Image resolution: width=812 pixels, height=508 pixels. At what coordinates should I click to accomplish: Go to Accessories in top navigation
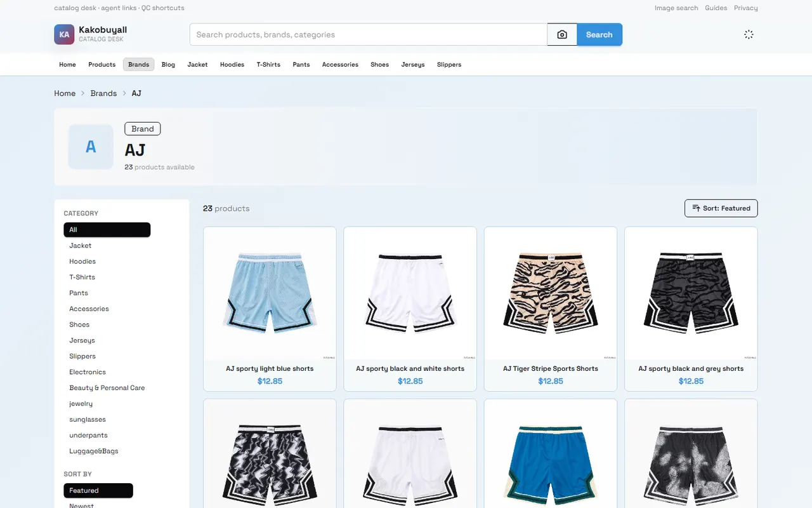(340, 65)
